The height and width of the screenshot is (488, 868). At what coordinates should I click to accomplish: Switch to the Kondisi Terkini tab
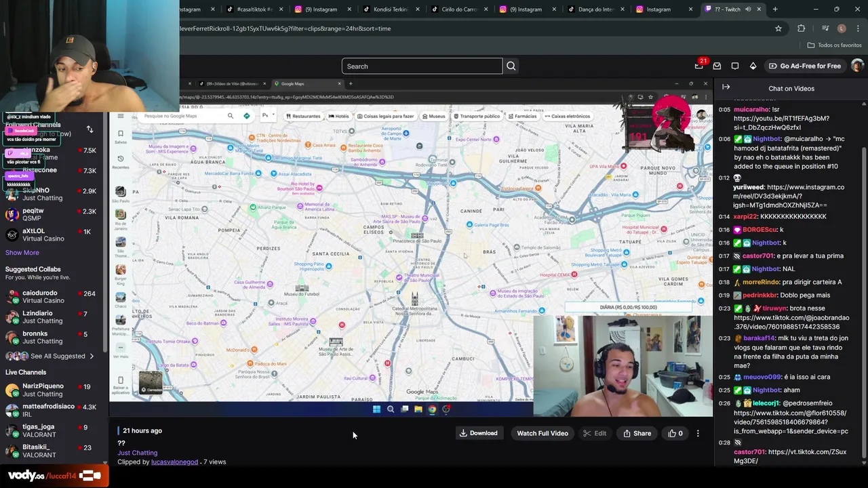tap(390, 9)
